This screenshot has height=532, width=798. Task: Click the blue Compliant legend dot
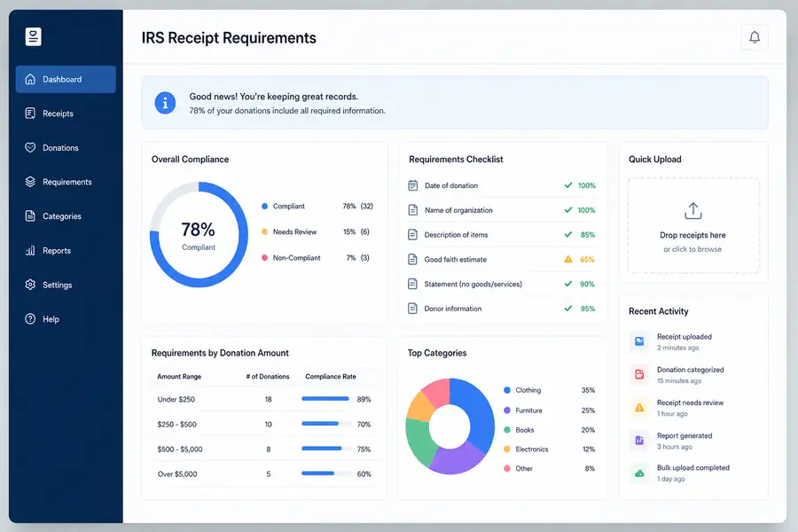coord(264,207)
